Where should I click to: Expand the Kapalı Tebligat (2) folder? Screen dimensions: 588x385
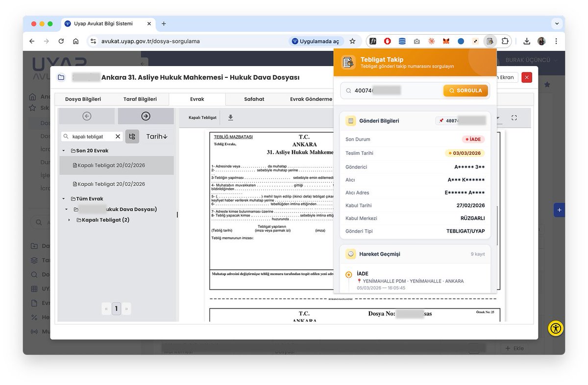[70, 220]
